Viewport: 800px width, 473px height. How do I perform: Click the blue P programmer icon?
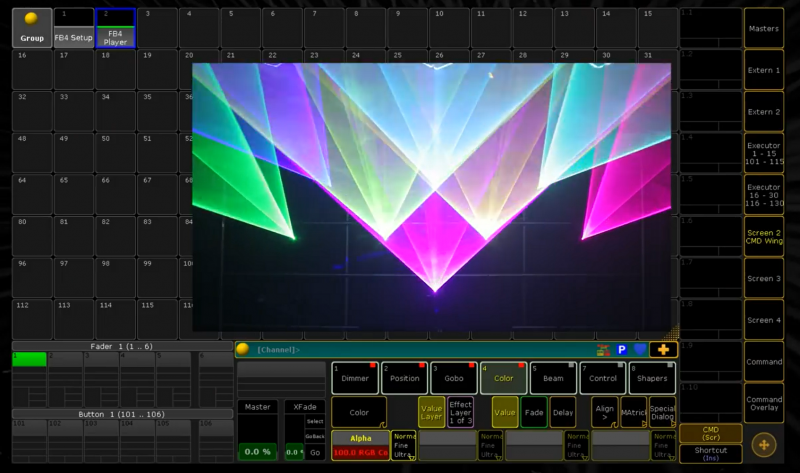pyautogui.click(x=621, y=349)
